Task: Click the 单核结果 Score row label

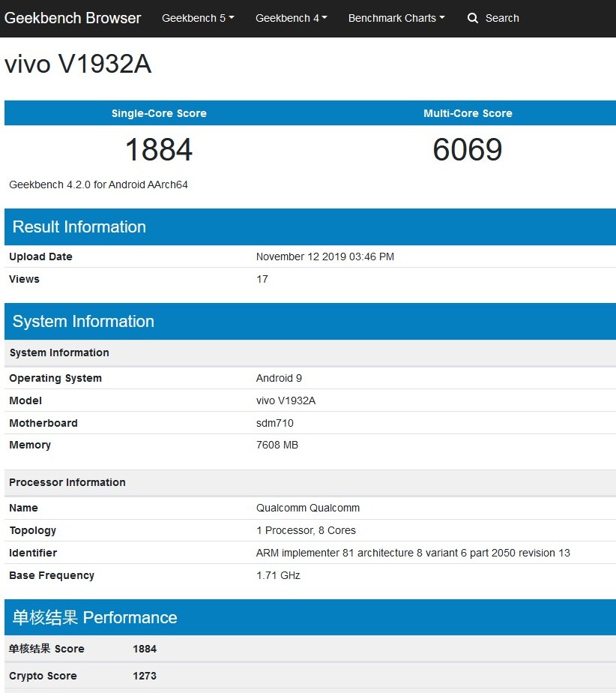Action: point(46,649)
